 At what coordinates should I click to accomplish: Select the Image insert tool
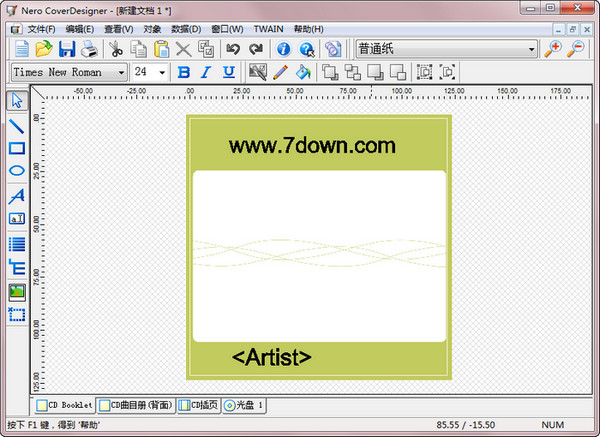coord(17,292)
